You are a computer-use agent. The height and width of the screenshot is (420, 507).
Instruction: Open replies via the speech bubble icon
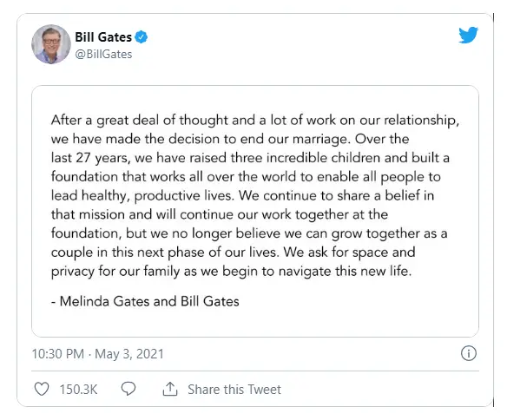(x=128, y=389)
